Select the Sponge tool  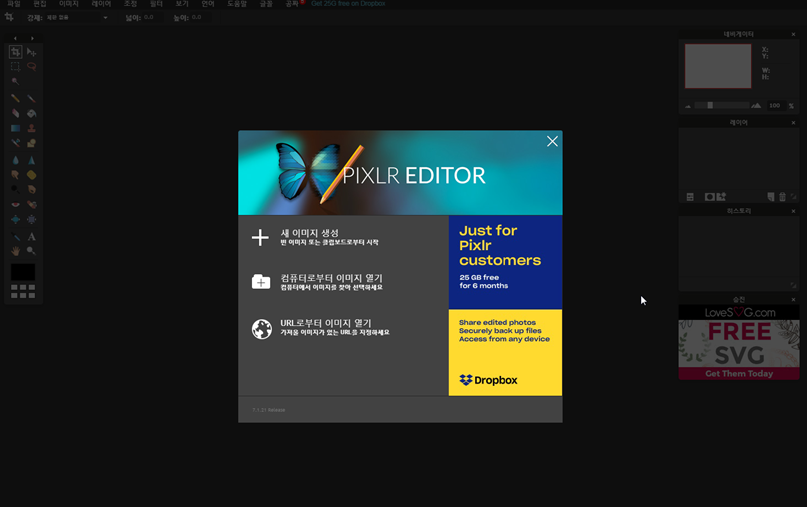point(31,175)
